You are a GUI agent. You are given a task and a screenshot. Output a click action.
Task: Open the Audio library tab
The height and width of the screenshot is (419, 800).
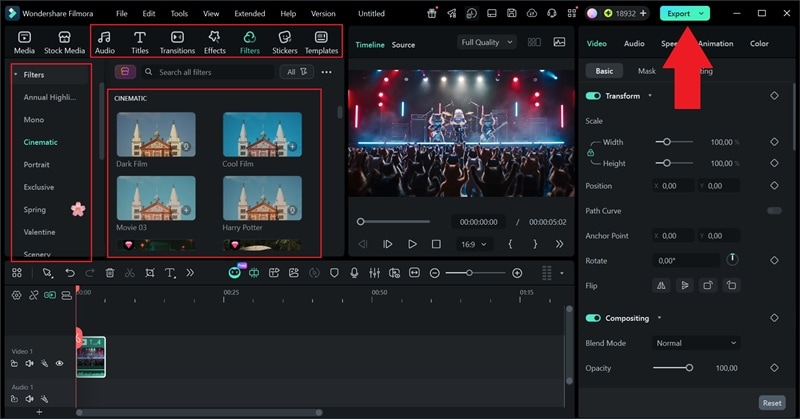(x=105, y=42)
